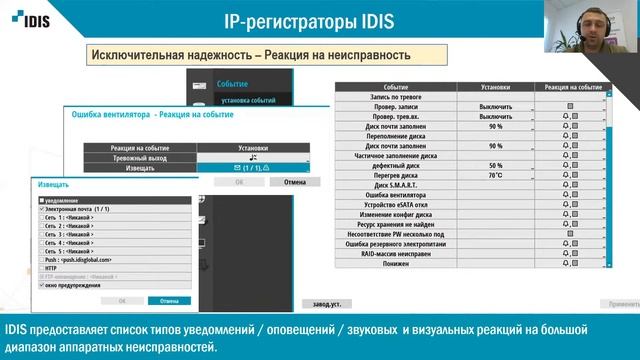The image size is (640, 360).
Task: Click OK in Ошибка вентилятора dialog
Action: pos(239,182)
